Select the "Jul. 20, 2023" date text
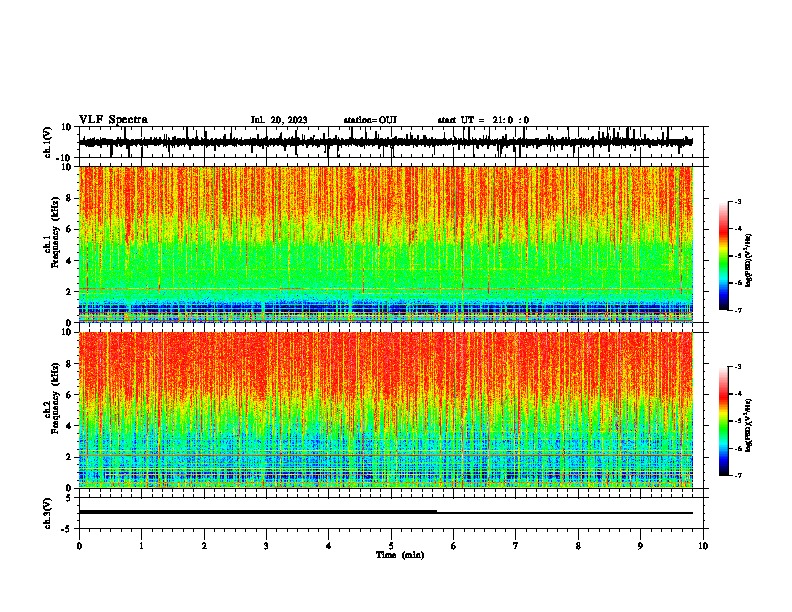792x612 pixels. coord(279,120)
